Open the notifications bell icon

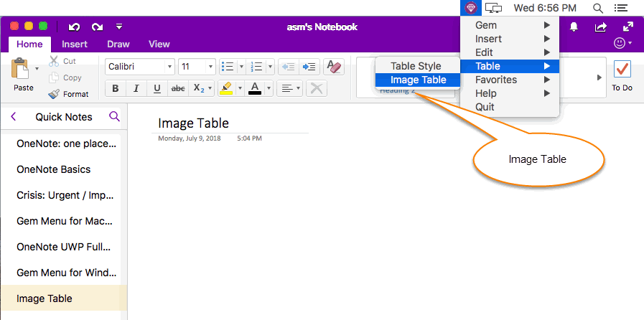coord(574,27)
